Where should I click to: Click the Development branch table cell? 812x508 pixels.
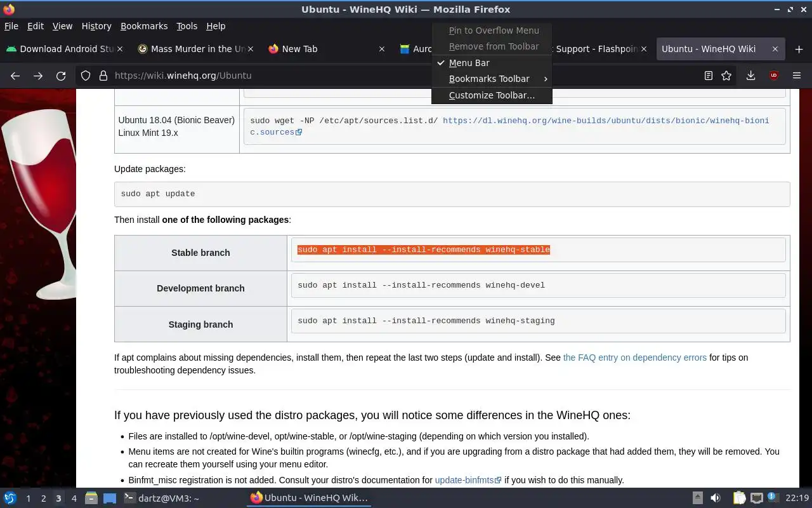pyautogui.click(x=200, y=288)
